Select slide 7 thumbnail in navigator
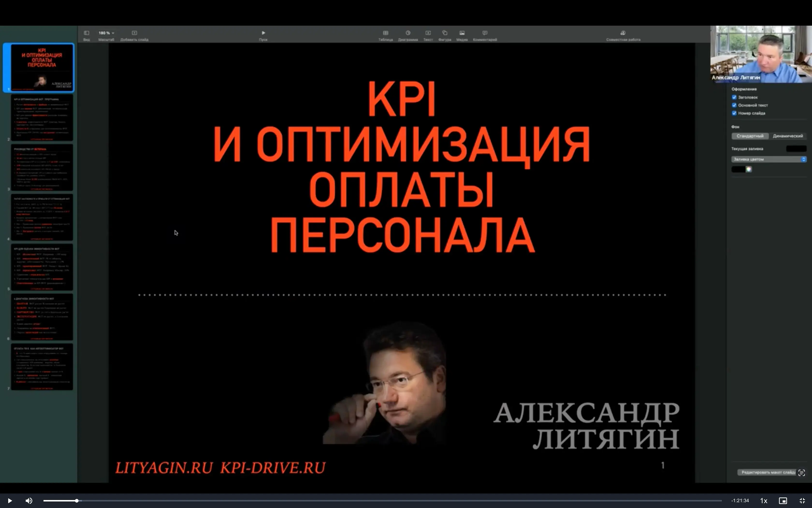This screenshot has width=812, height=508. 42,366
